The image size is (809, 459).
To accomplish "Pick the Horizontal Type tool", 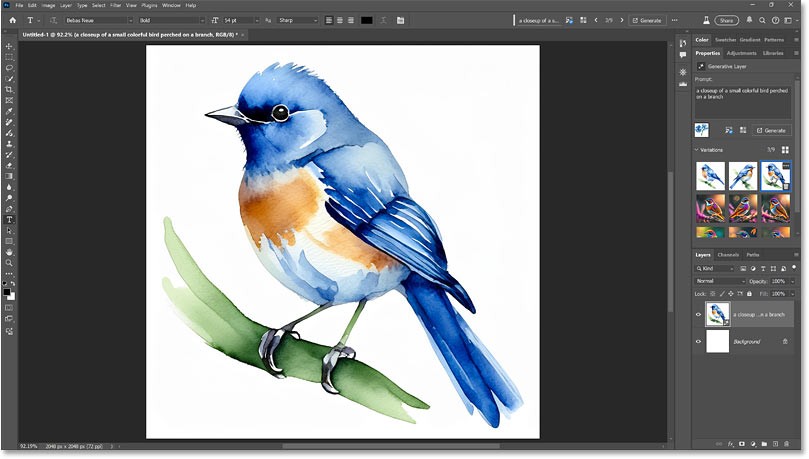I will point(10,219).
